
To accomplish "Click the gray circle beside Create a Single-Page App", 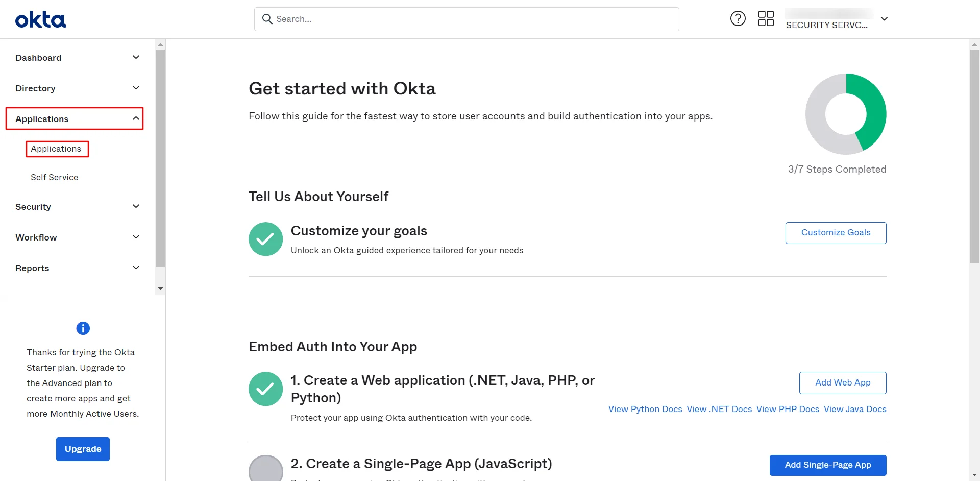I will 265,467.
